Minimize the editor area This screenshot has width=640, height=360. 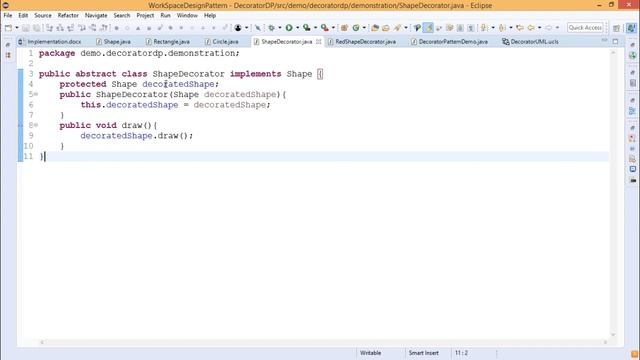[604, 41]
